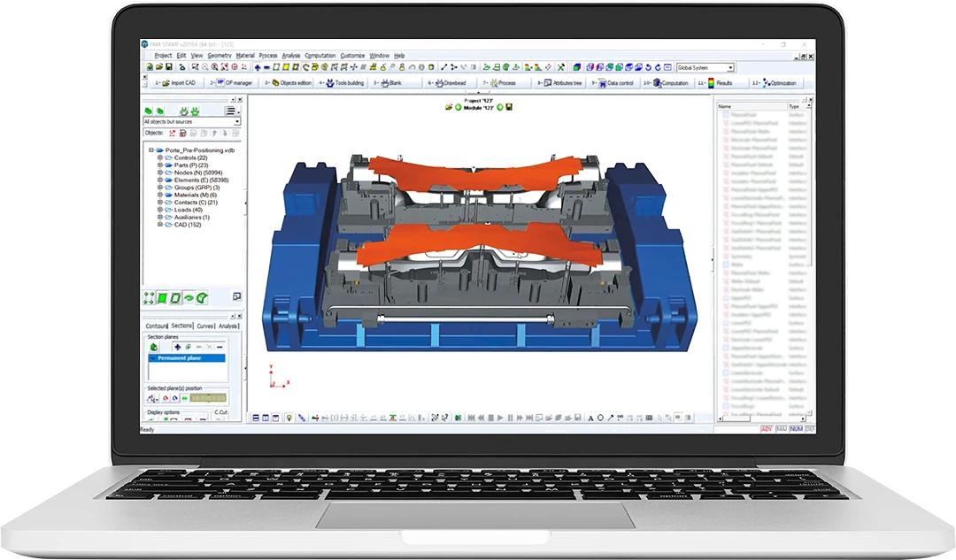Expand the Controls (22) tree node
This screenshot has width=956, height=560.
point(160,157)
